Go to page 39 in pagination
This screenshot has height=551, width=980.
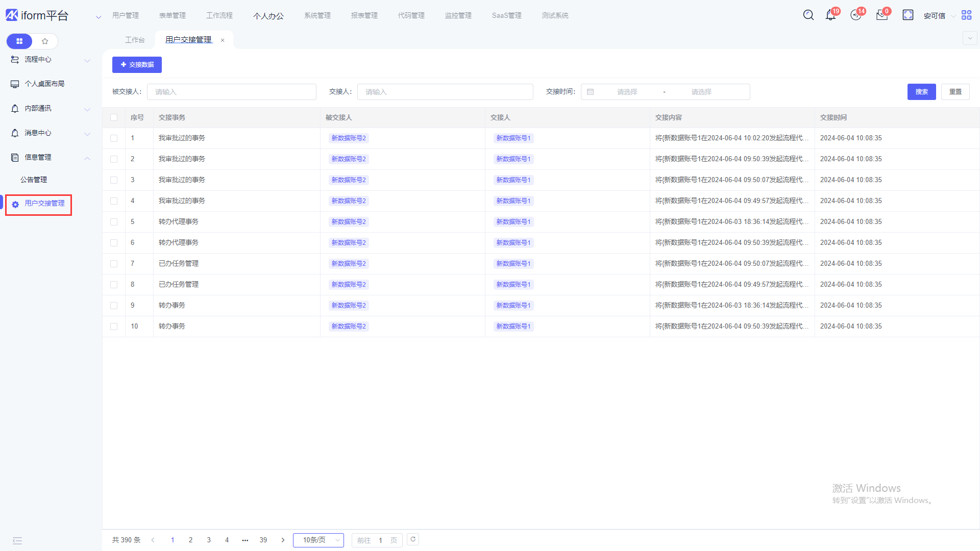(x=263, y=540)
